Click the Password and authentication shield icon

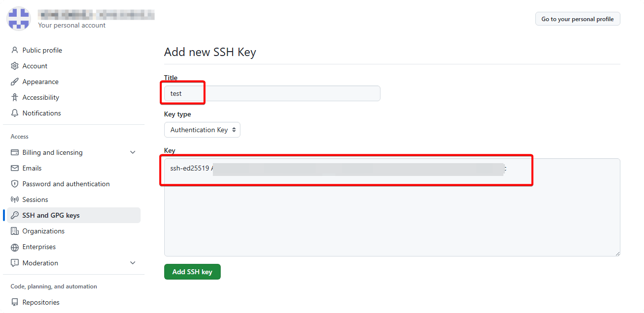(x=14, y=184)
